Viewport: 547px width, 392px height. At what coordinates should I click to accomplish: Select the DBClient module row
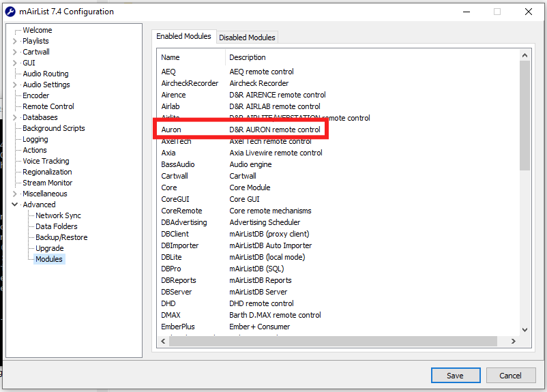338,234
